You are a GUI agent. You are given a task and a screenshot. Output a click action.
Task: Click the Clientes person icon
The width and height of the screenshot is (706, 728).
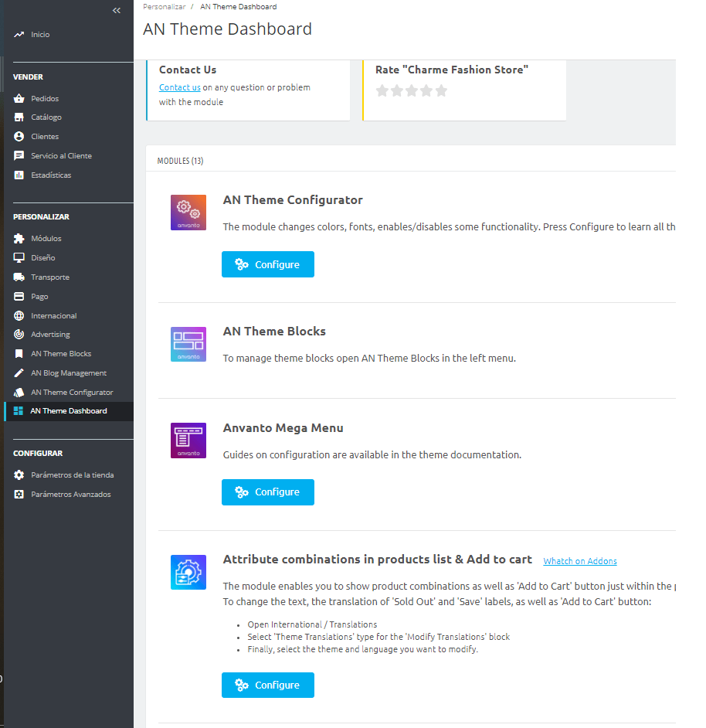pyautogui.click(x=19, y=137)
